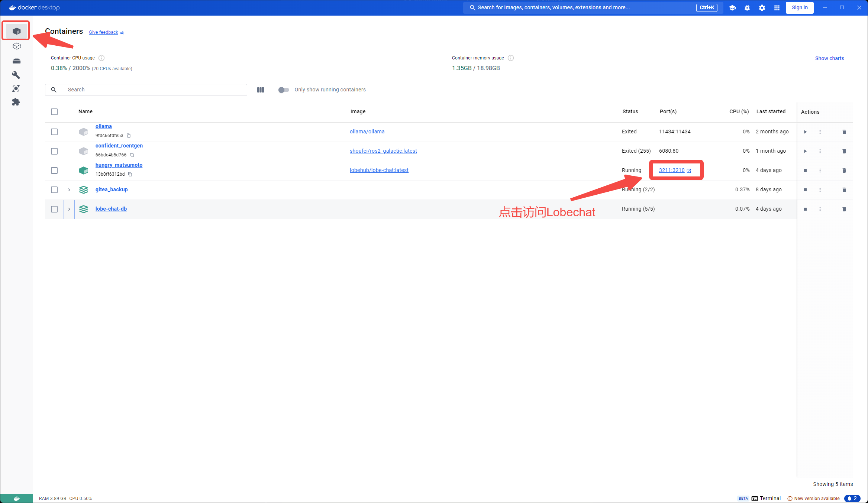Open Extensions puzzle icon in sidebar

pyautogui.click(x=16, y=102)
